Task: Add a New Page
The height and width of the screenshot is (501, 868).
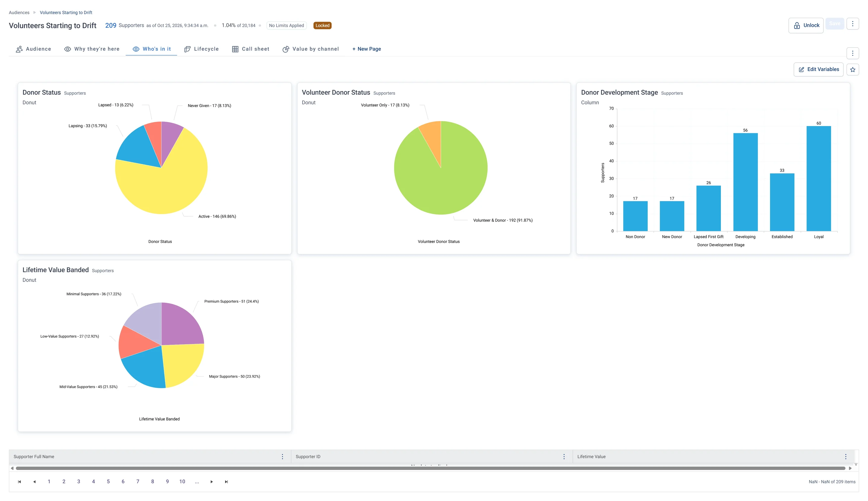Action: click(366, 49)
